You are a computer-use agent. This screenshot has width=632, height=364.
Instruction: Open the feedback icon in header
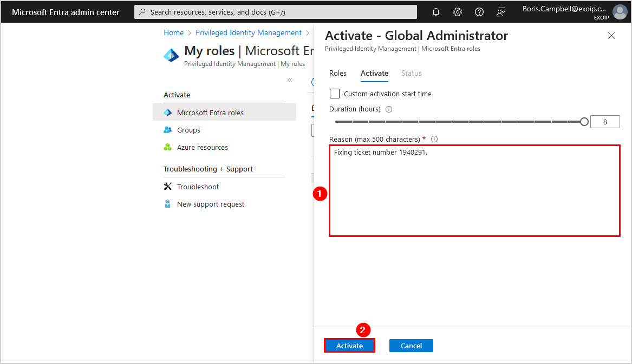pyautogui.click(x=501, y=12)
